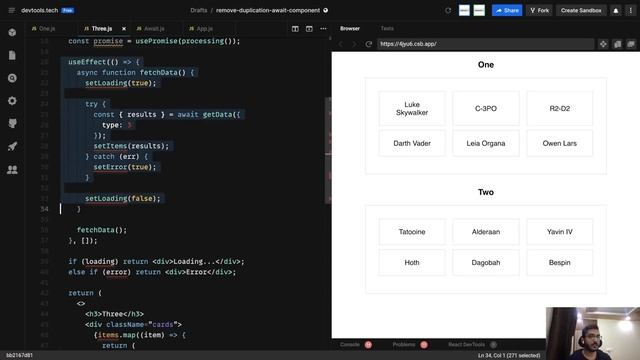Viewport: 640px width, 360px height.
Task: Click the second collaborator avatar
Action: tap(479, 11)
